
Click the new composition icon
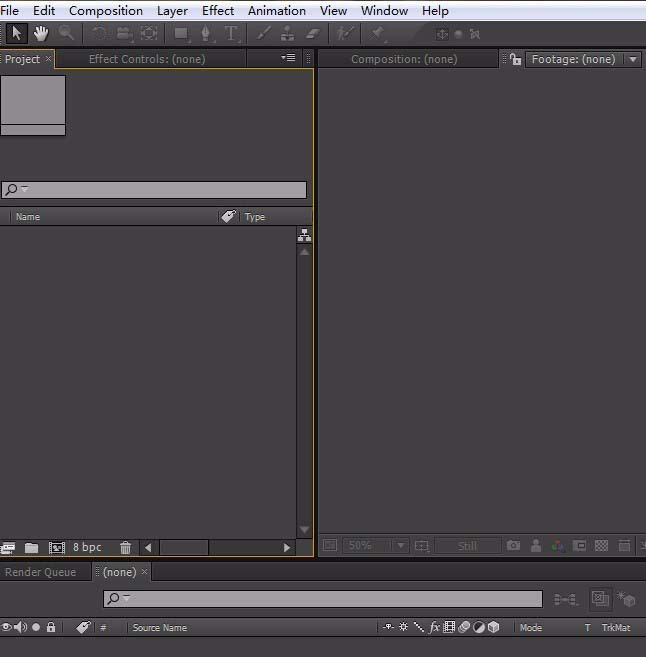pos(57,547)
